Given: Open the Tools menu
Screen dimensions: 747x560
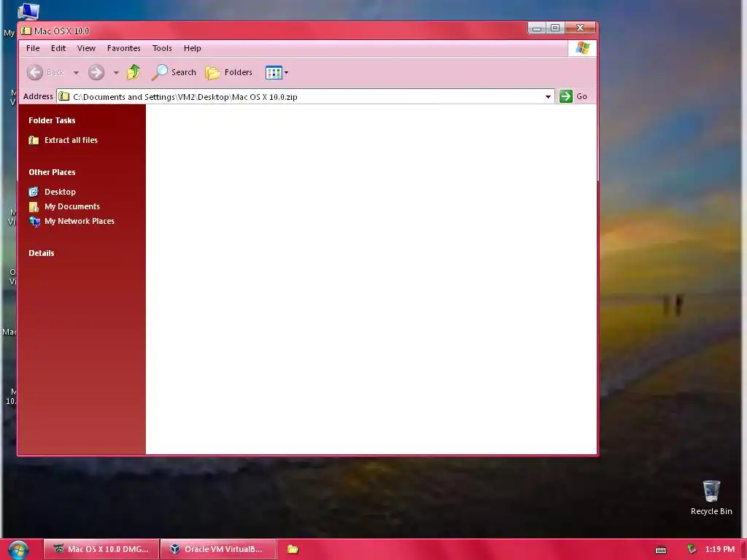Looking at the screenshot, I should click(162, 48).
